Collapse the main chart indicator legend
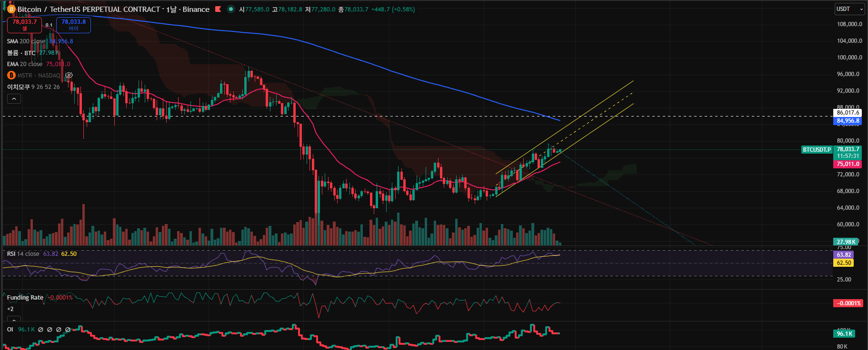Image resolution: width=868 pixels, height=350 pixels. point(14,99)
